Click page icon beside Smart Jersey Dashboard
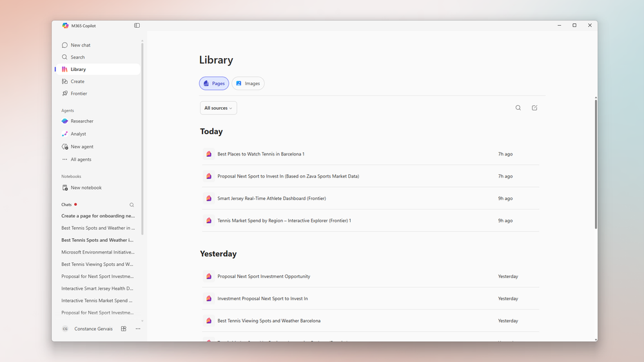Image resolution: width=644 pixels, height=362 pixels. (209, 199)
